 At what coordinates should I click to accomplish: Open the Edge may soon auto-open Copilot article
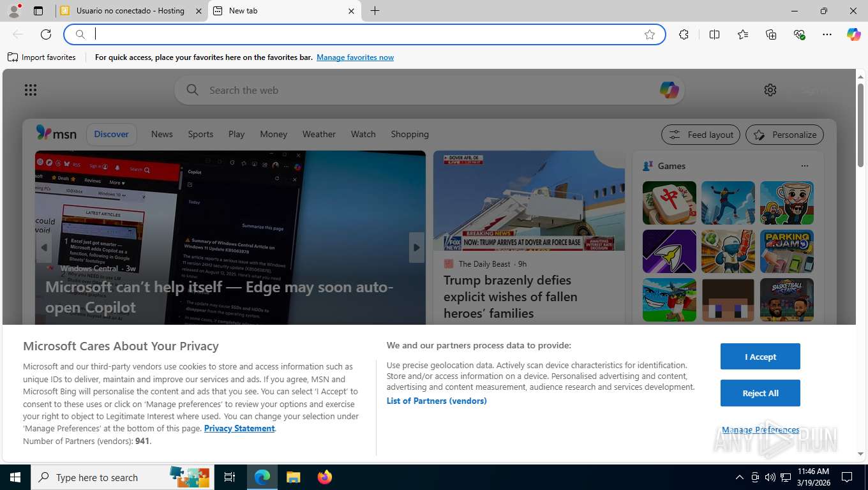[220, 297]
